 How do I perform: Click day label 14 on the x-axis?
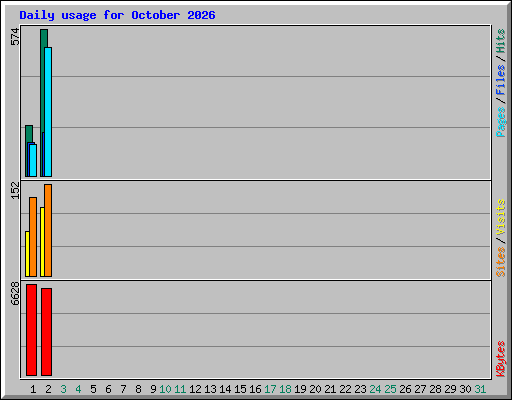point(225,389)
